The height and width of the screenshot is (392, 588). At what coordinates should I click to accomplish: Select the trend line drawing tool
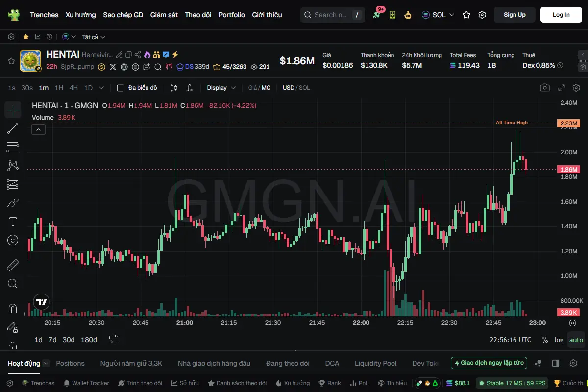[13, 128]
